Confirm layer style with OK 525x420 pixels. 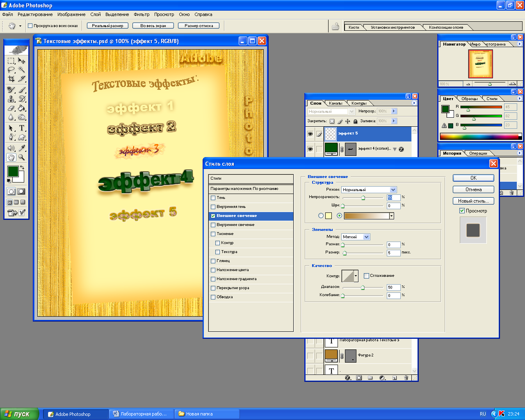473,178
